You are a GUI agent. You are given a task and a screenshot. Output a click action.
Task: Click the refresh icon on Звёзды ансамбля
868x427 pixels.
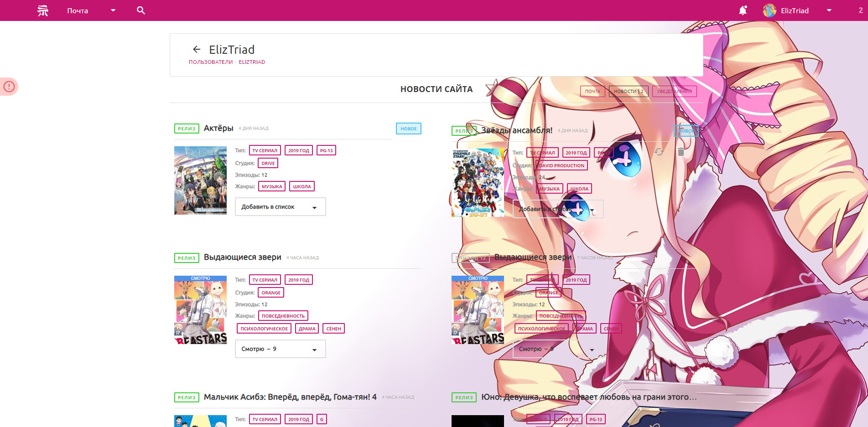pos(659,152)
